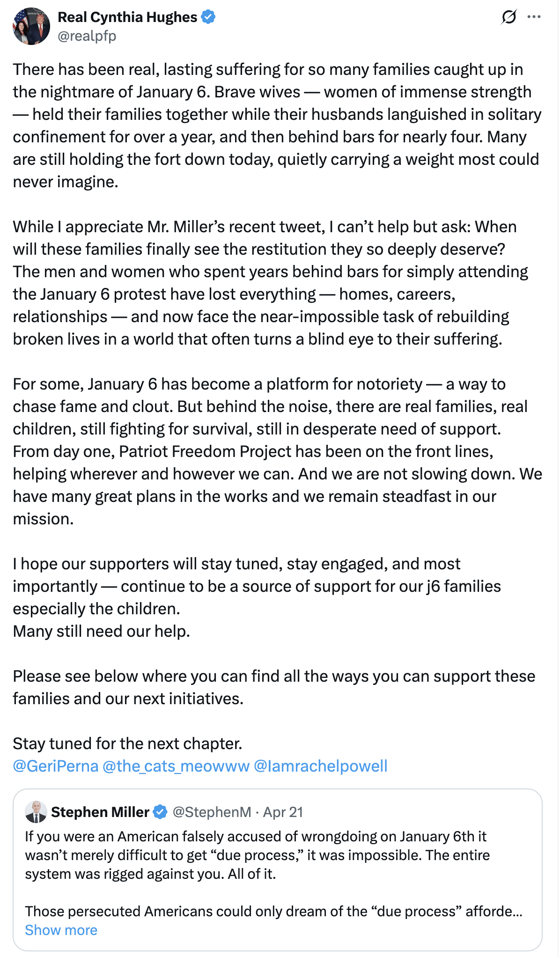Click Stephen Miller's small avatar
Image resolution: width=560 pixels, height=957 pixels.
(x=36, y=812)
